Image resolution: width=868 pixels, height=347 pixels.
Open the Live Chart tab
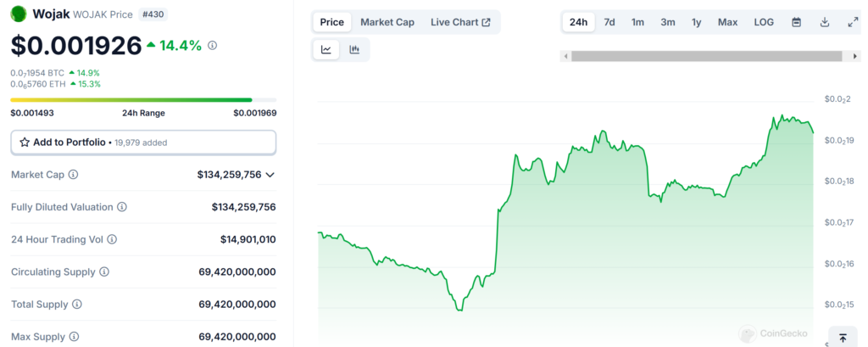[x=460, y=22]
